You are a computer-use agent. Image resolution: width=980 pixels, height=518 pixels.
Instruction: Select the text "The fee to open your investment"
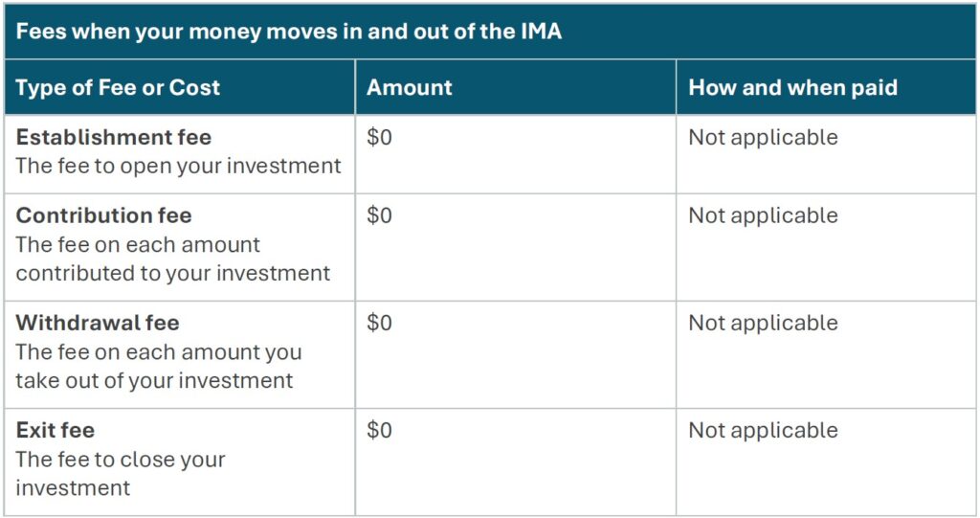[178, 166]
